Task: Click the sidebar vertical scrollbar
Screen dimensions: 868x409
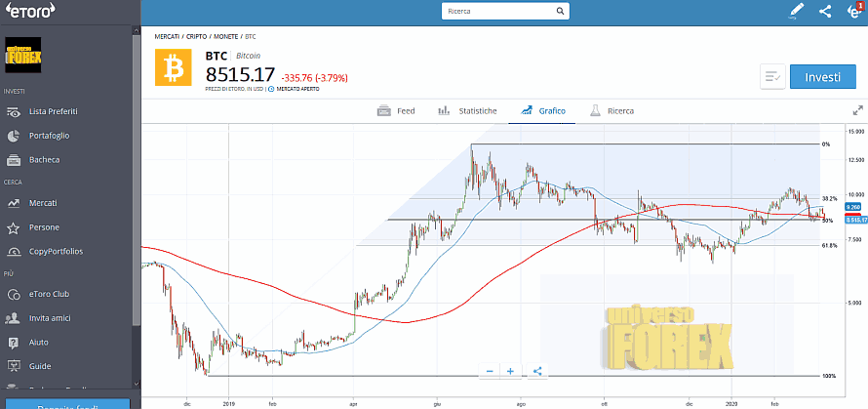Action: tap(136, 176)
